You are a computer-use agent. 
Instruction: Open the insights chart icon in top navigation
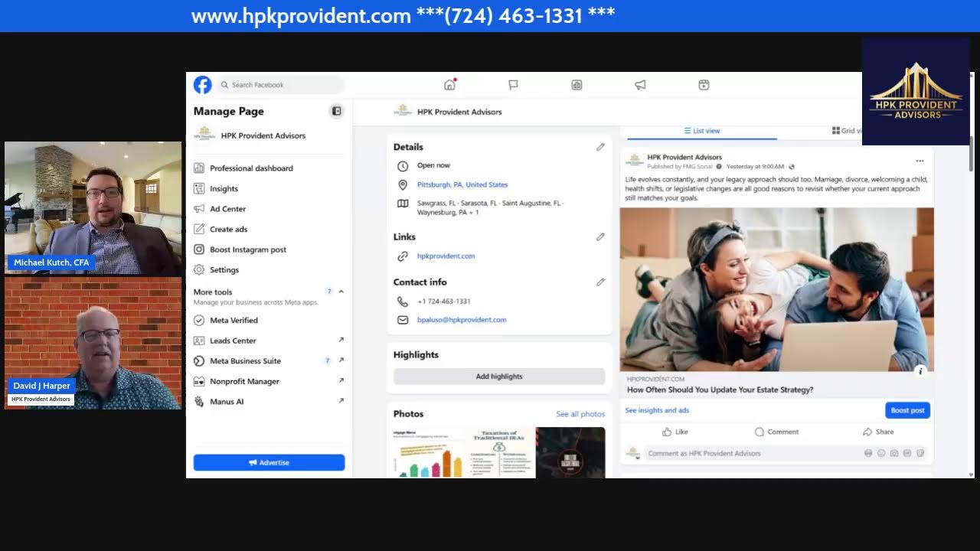577,85
